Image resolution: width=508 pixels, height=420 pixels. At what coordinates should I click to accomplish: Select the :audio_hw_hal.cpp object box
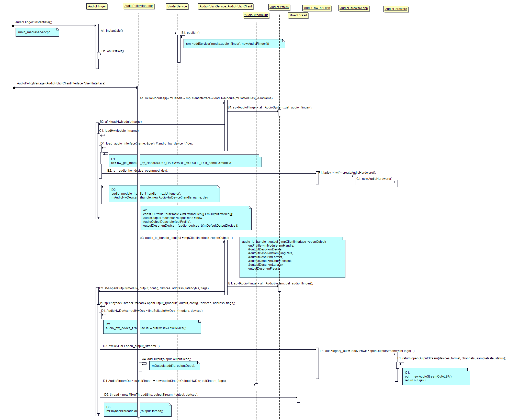tap(317, 8)
